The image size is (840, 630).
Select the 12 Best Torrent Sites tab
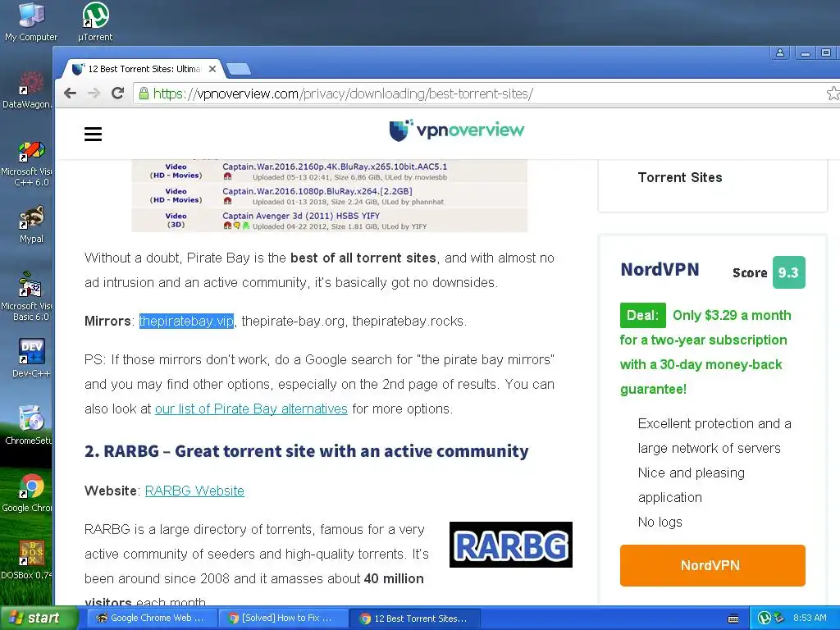[x=144, y=69]
